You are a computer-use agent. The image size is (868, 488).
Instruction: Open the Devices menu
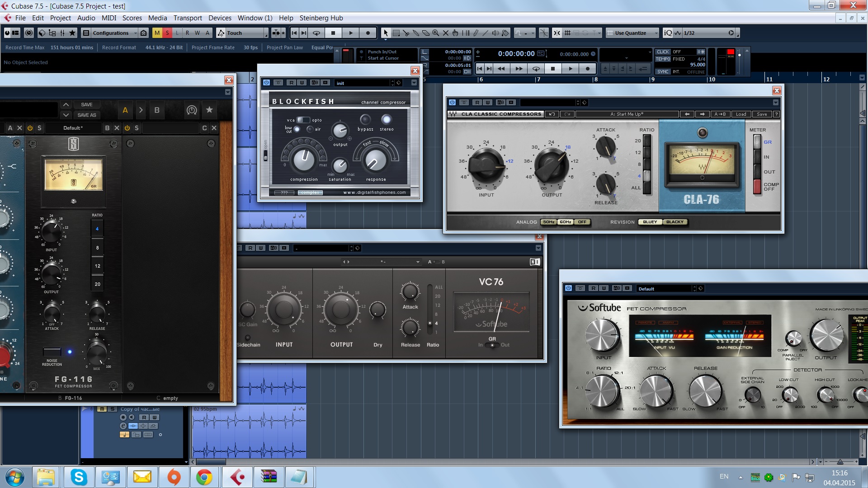click(x=220, y=18)
